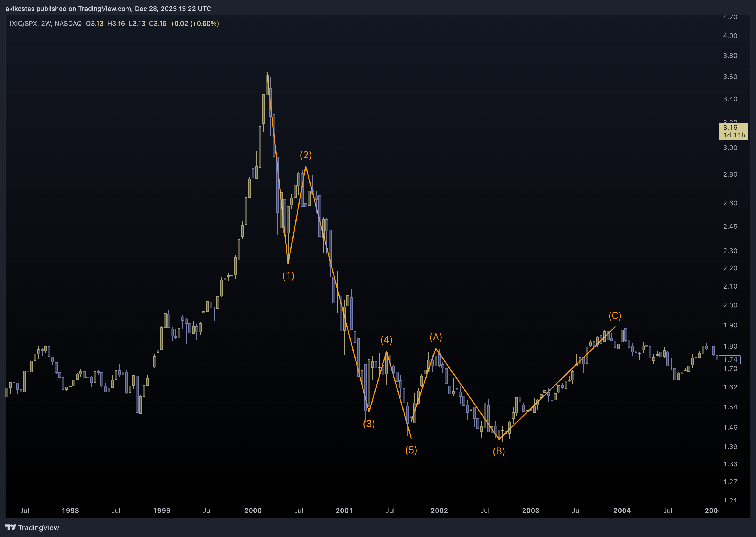Screen dimensions: 756x537
Task: Click the high value H3.16
Action: pos(116,24)
